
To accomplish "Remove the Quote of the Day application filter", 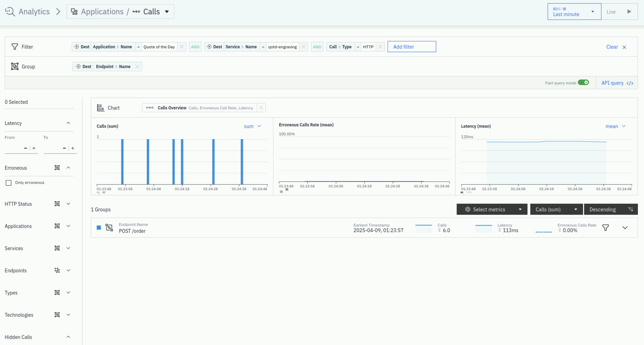I will pos(182,47).
